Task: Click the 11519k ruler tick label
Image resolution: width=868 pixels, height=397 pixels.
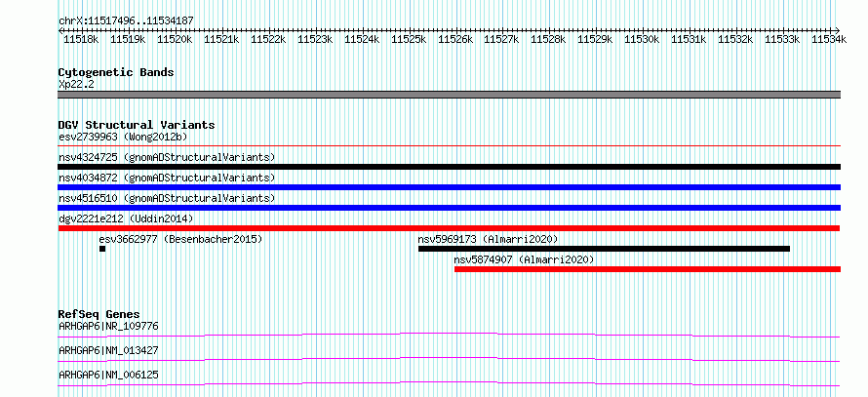Action: click(128, 39)
